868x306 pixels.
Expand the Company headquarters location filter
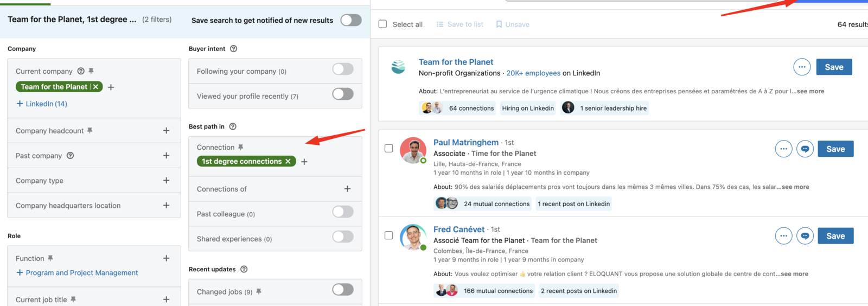[x=166, y=206]
